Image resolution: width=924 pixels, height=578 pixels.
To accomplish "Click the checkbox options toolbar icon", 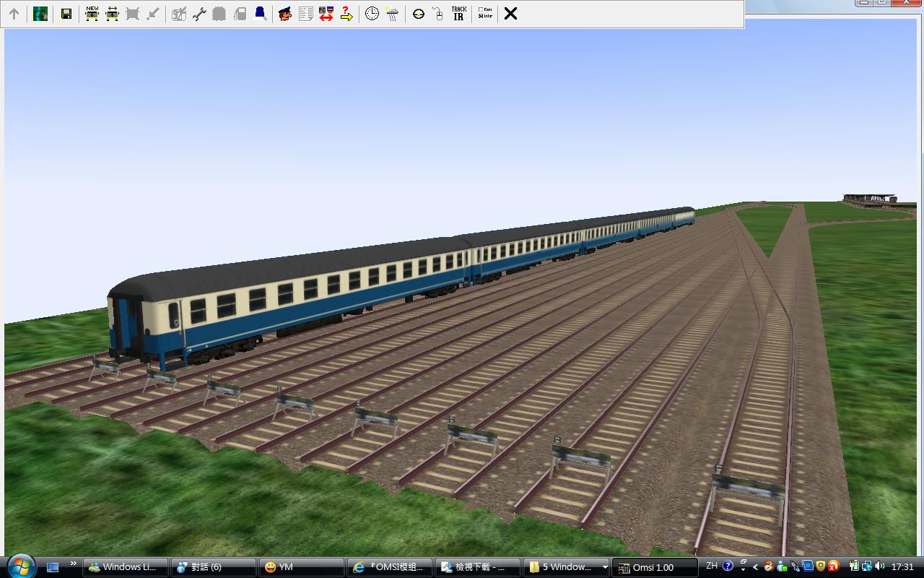I will click(484, 14).
